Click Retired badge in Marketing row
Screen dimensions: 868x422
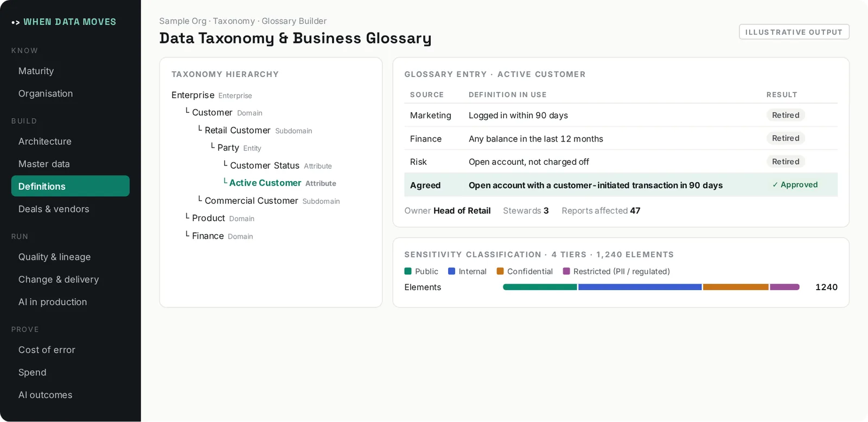pyautogui.click(x=786, y=115)
